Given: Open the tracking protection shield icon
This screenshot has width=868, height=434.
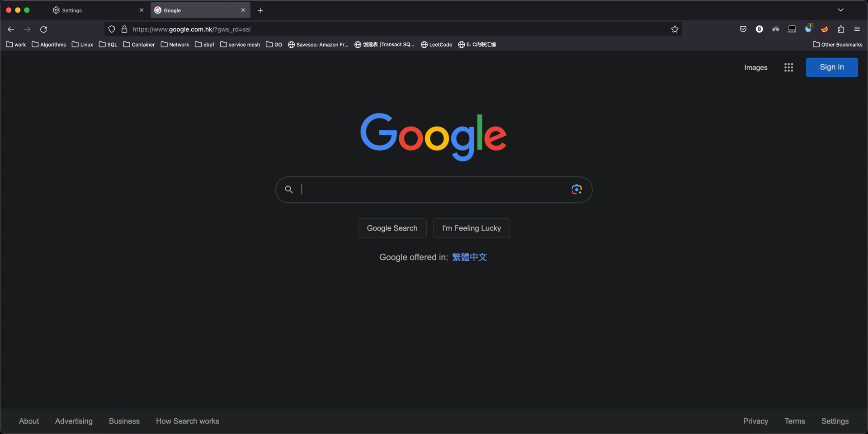Looking at the screenshot, I should coord(112,29).
